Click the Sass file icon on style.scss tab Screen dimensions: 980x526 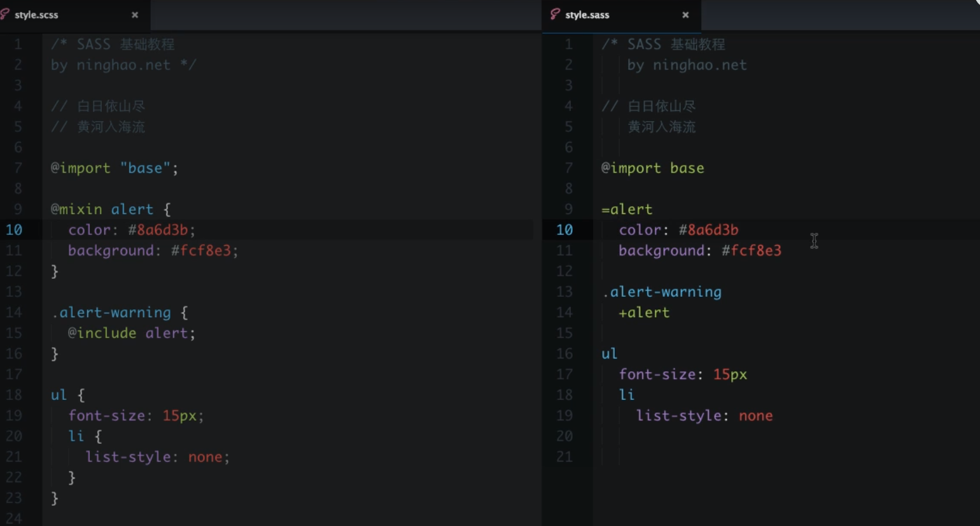coord(5,14)
